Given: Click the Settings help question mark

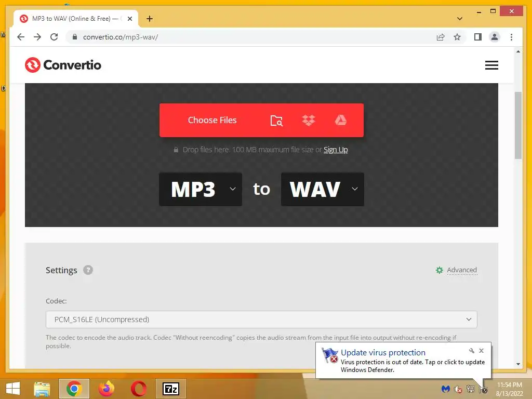Looking at the screenshot, I should point(88,270).
